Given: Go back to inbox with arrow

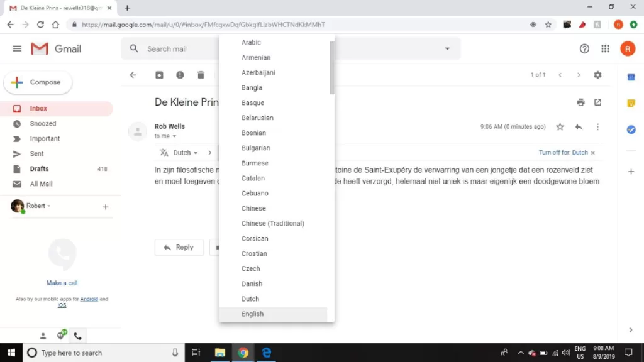Looking at the screenshot, I should 133,75.
